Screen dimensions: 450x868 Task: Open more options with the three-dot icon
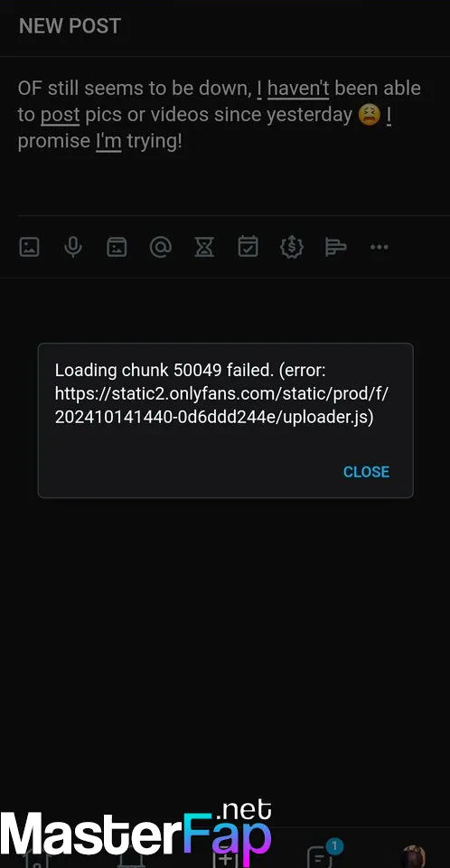(x=380, y=247)
